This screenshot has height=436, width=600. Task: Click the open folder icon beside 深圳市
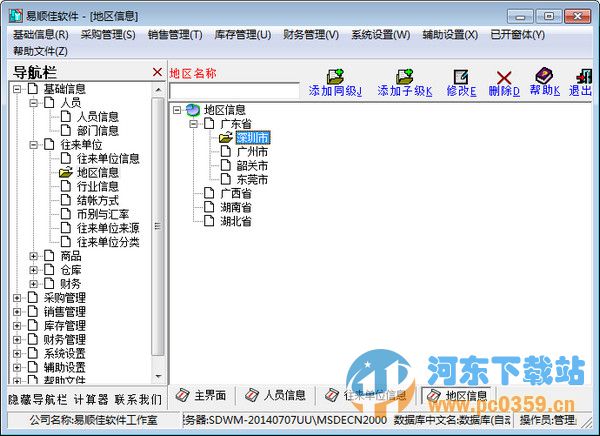[225, 137]
